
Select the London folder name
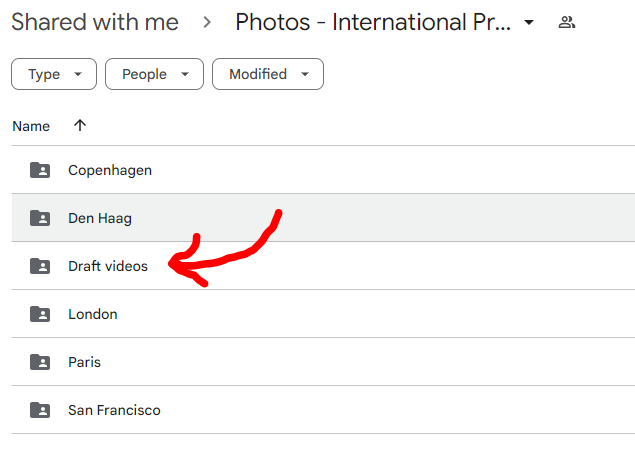point(93,314)
